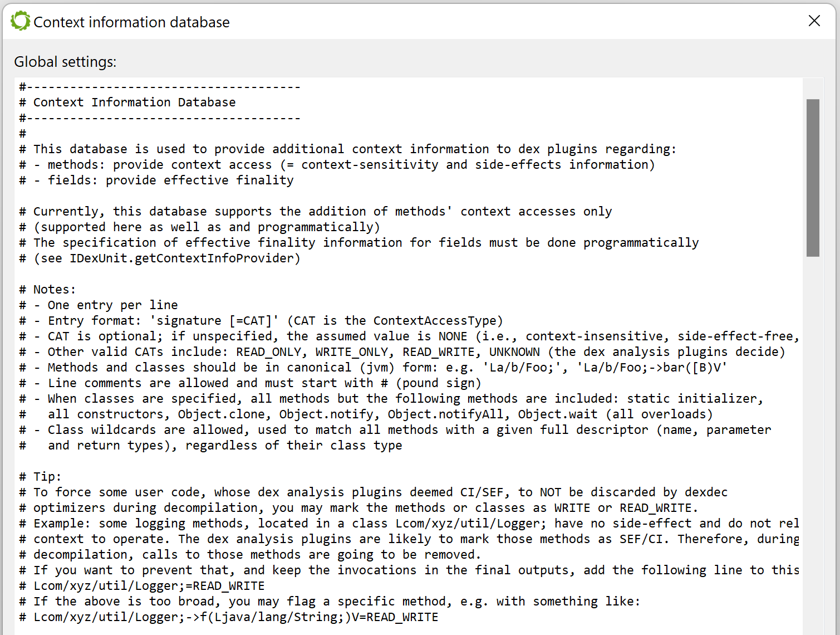Click the 'Context information database' window title

(131, 22)
